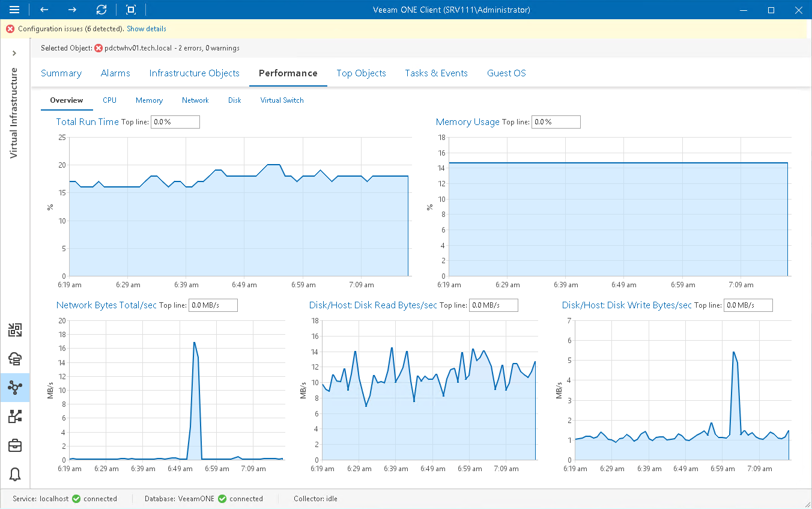Open the Top Objects tab
Viewport: 812px width, 509px height.
[x=361, y=73]
